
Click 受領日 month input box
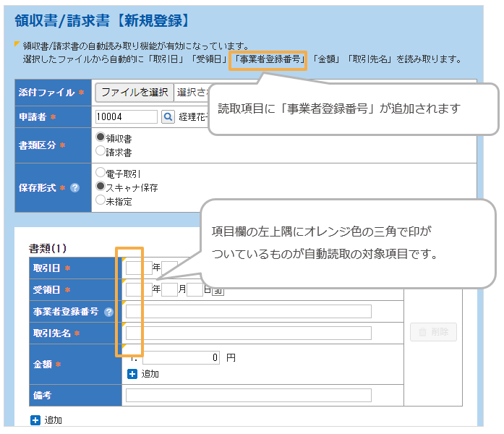(x=169, y=291)
